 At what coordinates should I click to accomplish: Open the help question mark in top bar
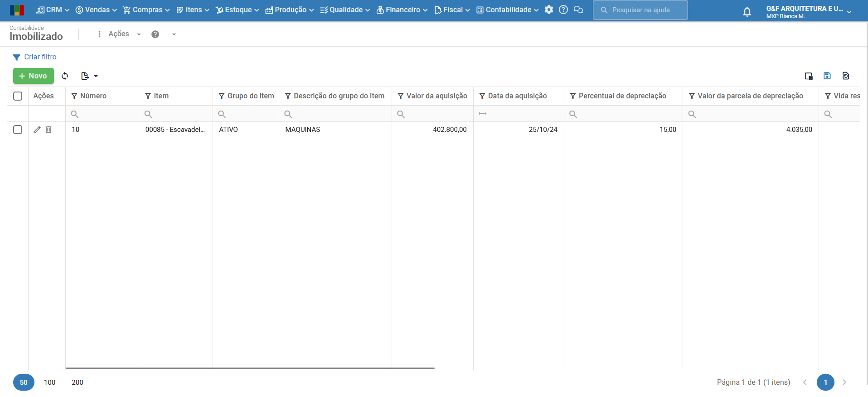563,10
